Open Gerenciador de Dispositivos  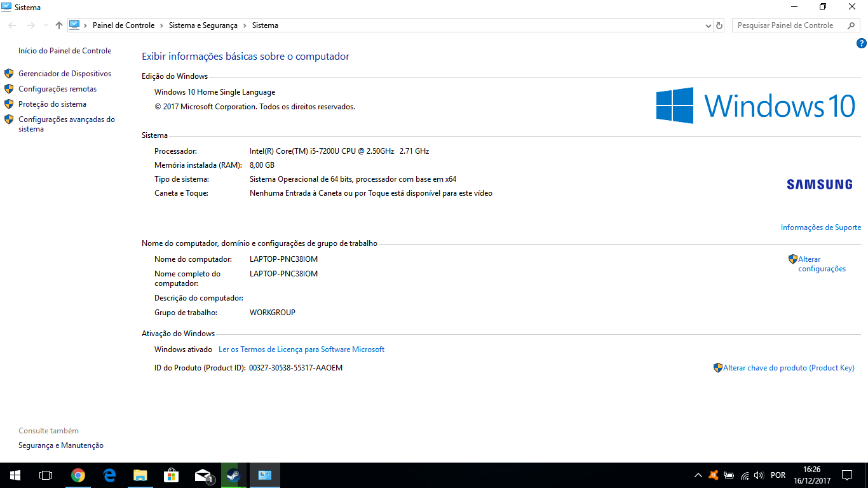65,74
